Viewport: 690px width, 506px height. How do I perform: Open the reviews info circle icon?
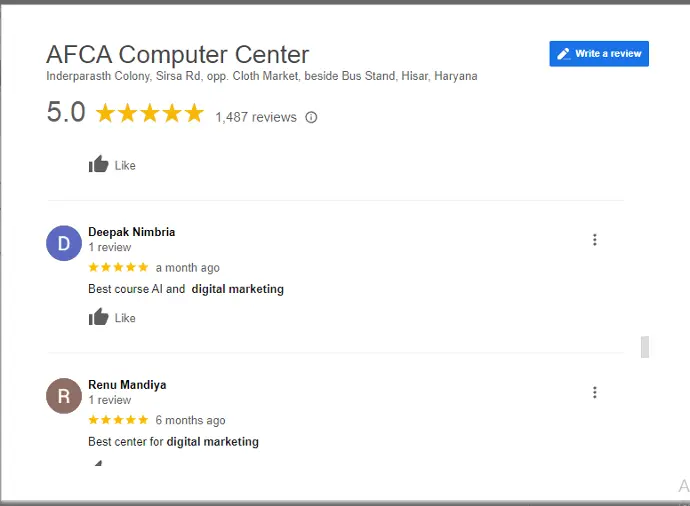[x=311, y=117]
